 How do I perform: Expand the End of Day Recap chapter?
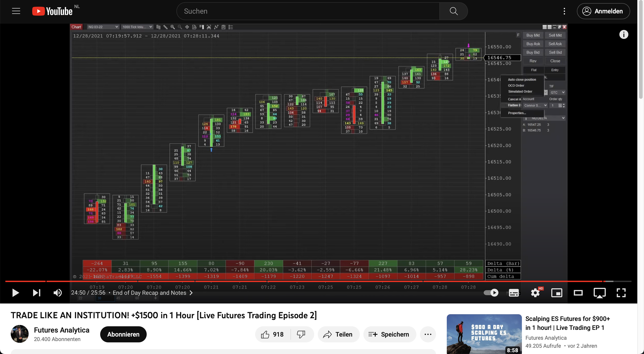click(153, 293)
